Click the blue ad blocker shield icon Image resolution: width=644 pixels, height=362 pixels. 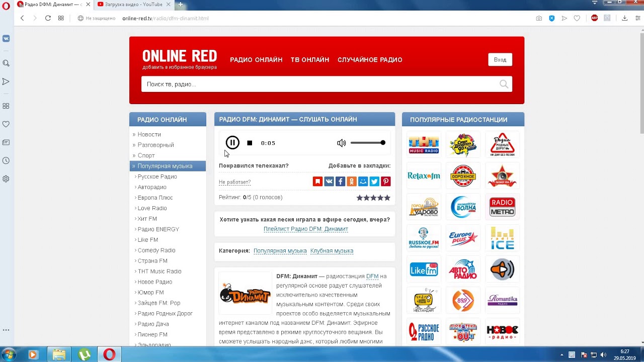point(551,18)
